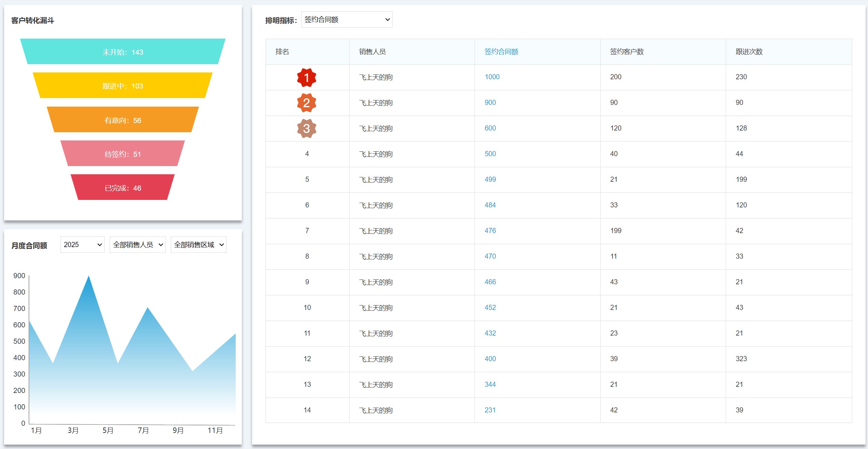Click the yellow 跟进中 funnel segment
Viewport: 868px width, 449px height.
123,85
